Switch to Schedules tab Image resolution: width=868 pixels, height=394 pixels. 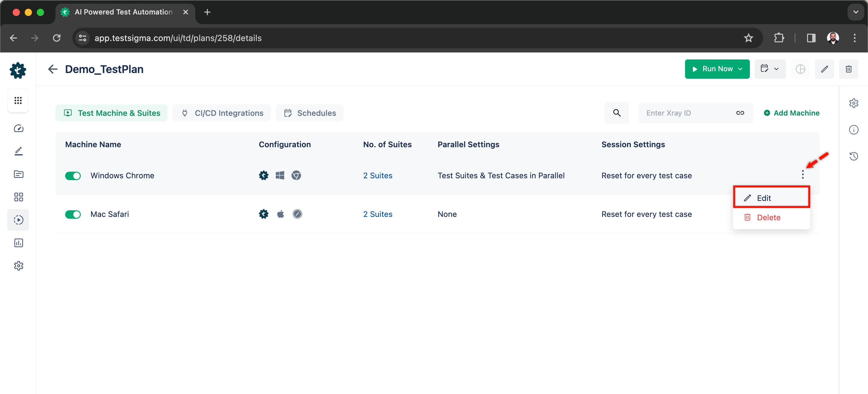[x=310, y=113]
